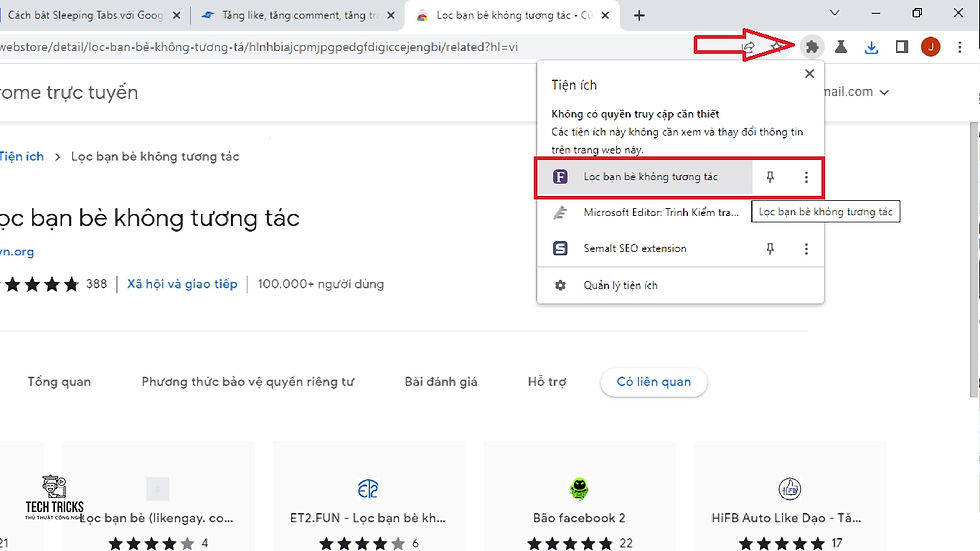The width and height of the screenshot is (980, 551).
Task: Click the gear icon beside Quản lý tiện ích
Action: (x=560, y=285)
